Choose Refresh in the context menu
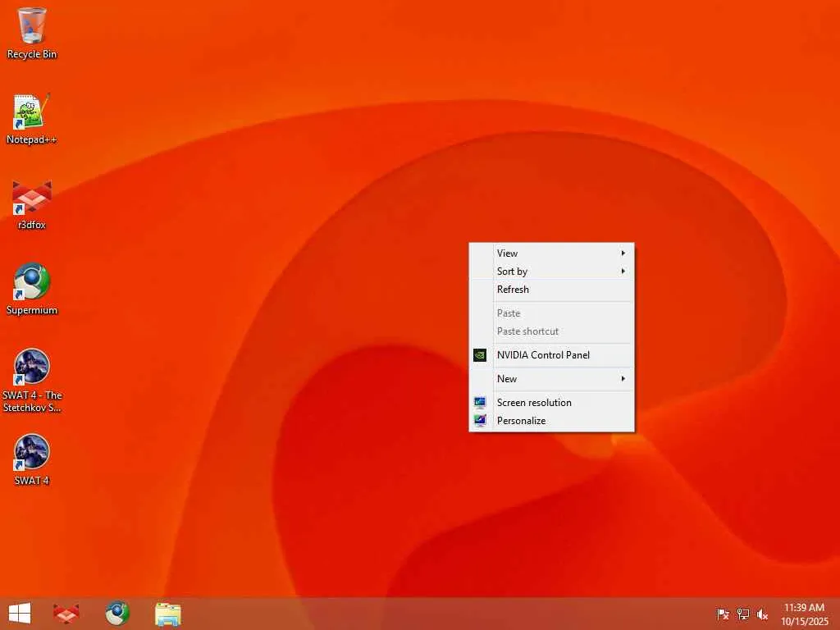The height and width of the screenshot is (630, 840). (552, 290)
